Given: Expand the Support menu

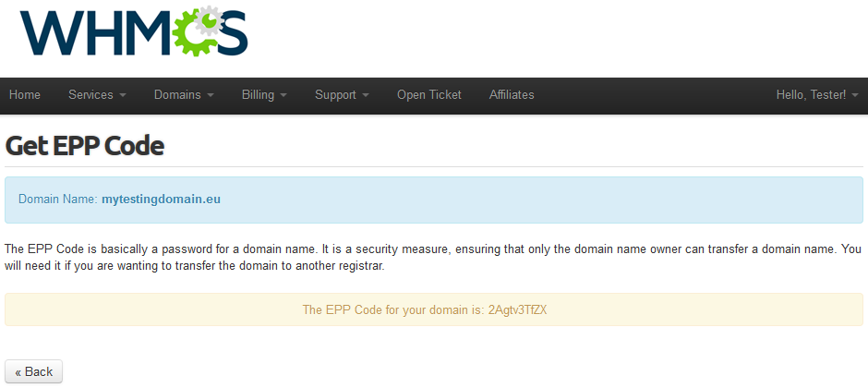Looking at the screenshot, I should [342, 94].
